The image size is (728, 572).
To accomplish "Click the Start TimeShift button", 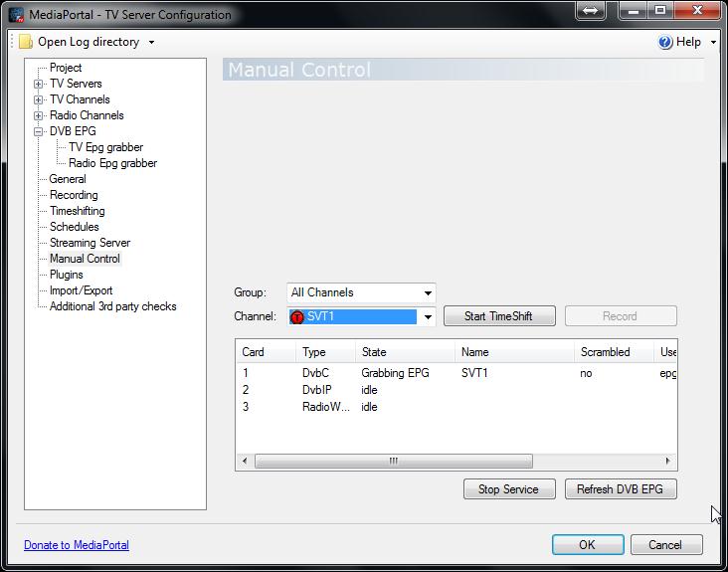I will coord(499,316).
